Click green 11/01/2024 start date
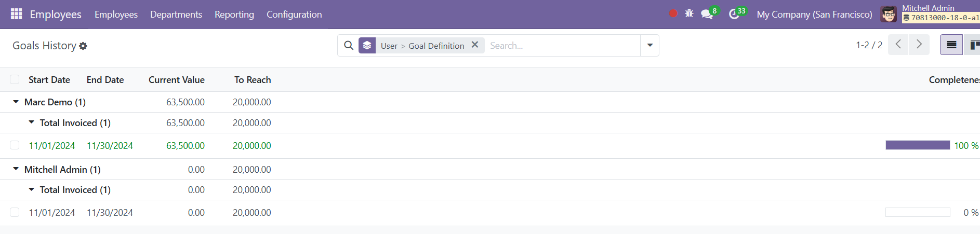The width and height of the screenshot is (980, 234). tap(51, 146)
